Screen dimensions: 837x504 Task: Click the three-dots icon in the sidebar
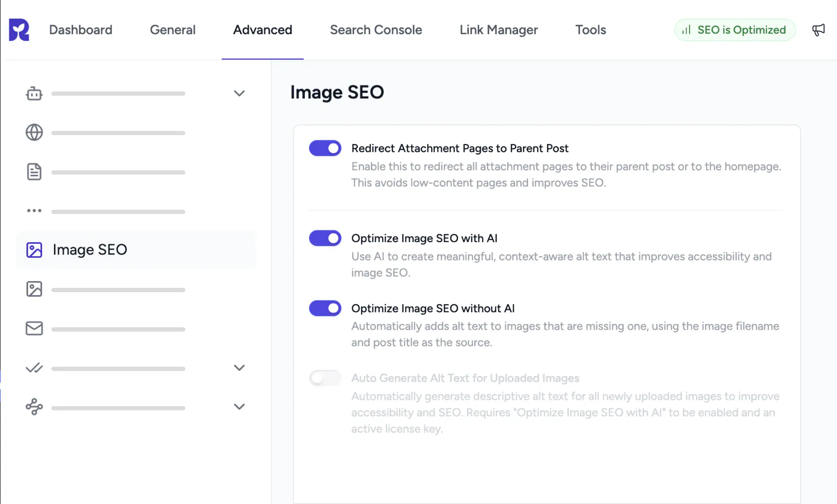pyautogui.click(x=34, y=211)
